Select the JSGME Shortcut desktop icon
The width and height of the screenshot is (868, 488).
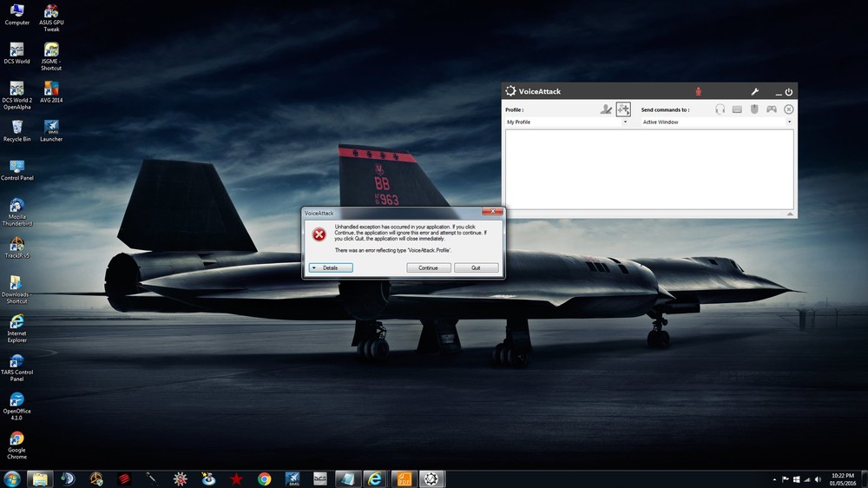(51, 56)
